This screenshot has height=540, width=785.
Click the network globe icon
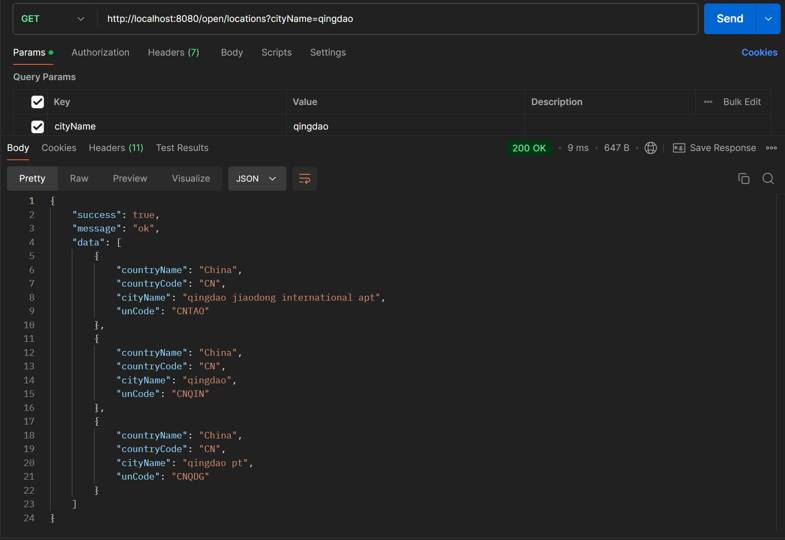(651, 148)
